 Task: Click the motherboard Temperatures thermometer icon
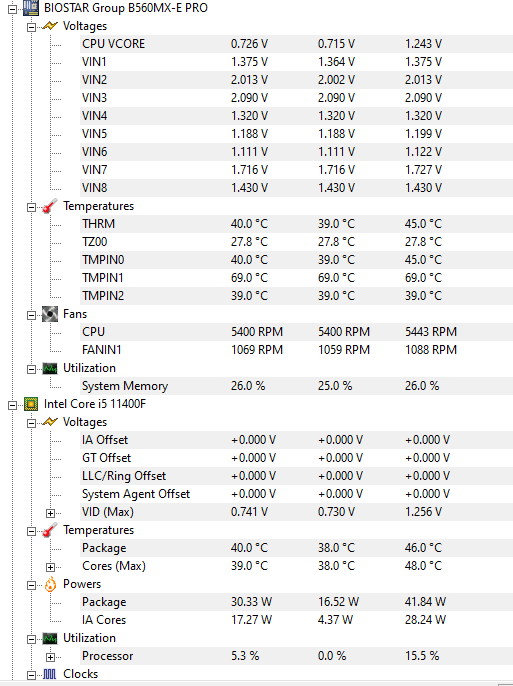50,206
